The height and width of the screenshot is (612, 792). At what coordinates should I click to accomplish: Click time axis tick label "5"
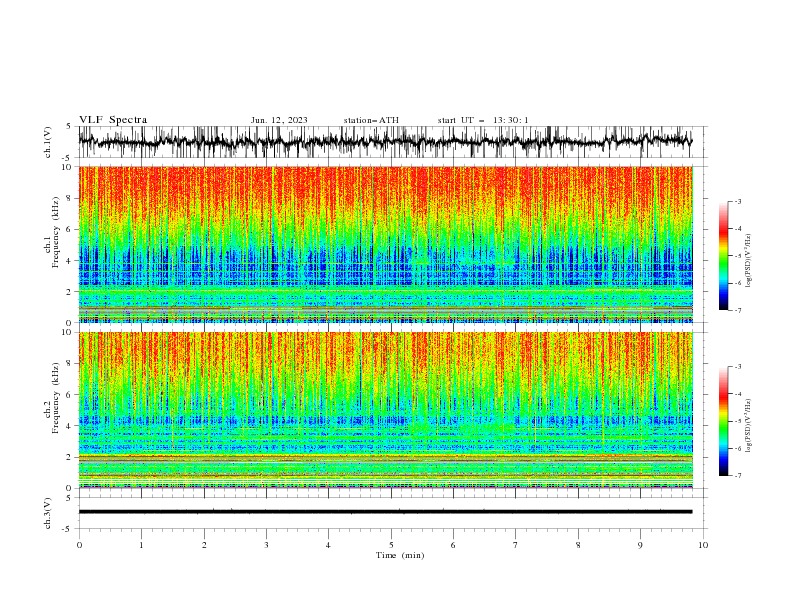coord(391,545)
